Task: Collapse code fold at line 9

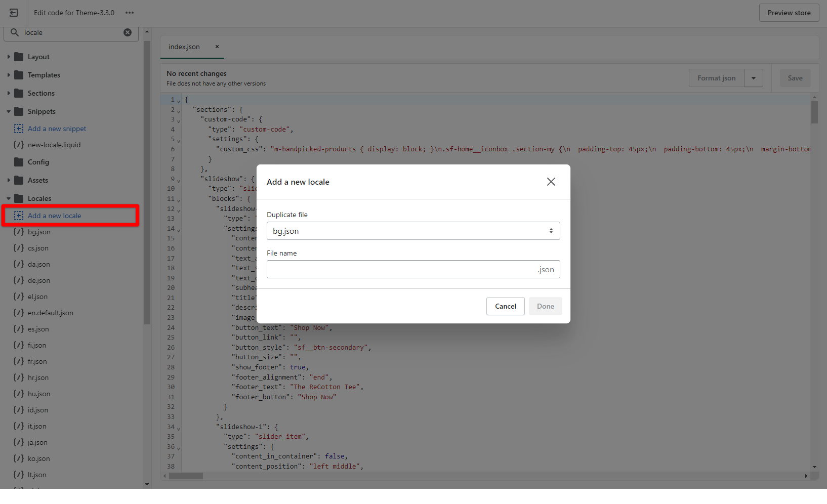Action: click(179, 180)
